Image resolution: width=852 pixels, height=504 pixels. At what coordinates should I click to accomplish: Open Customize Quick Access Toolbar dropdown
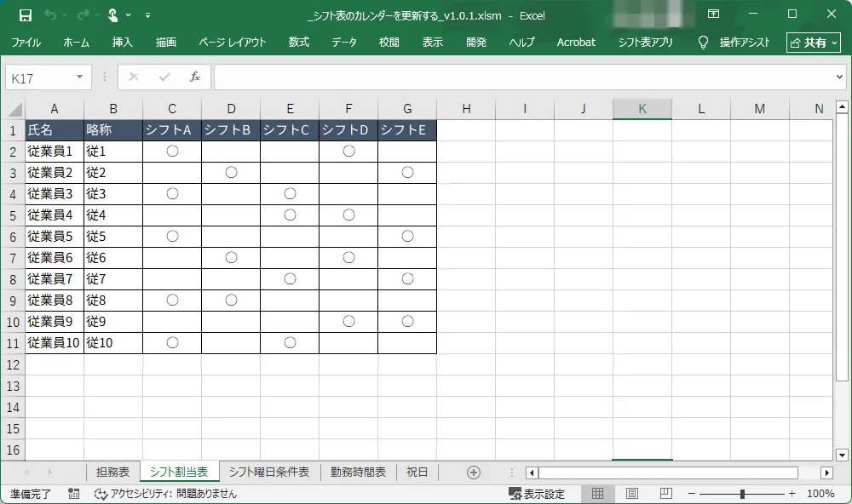point(148,15)
